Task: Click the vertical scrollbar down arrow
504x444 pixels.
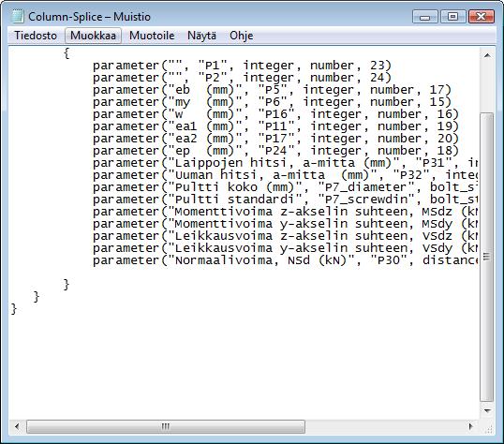Action: pos(487,410)
